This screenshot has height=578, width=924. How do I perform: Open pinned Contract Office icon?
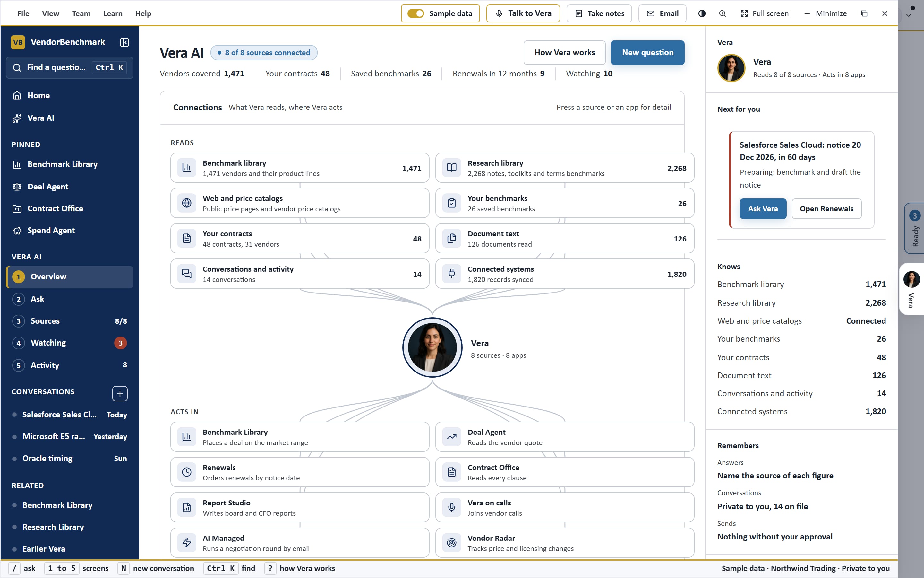tap(70, 208)
